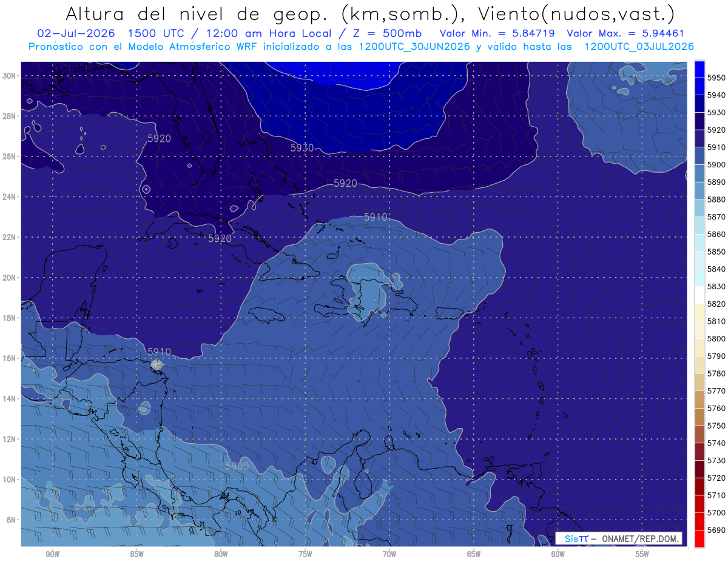Screen dimensions: 728x562
Task: Click the 5870 colorbar label
Action: [x=716, y=217]
